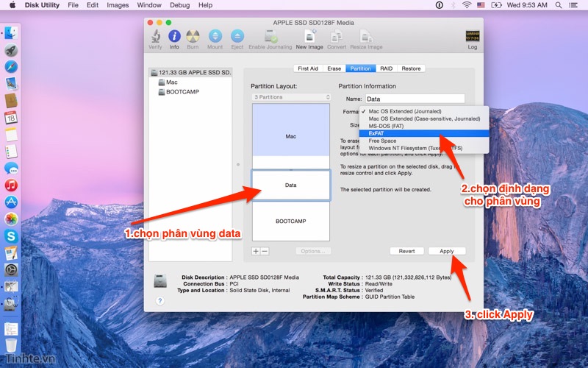Screen dimensions: 588x368
Task: Click the Apply button
Action: [x=447, y=251]
